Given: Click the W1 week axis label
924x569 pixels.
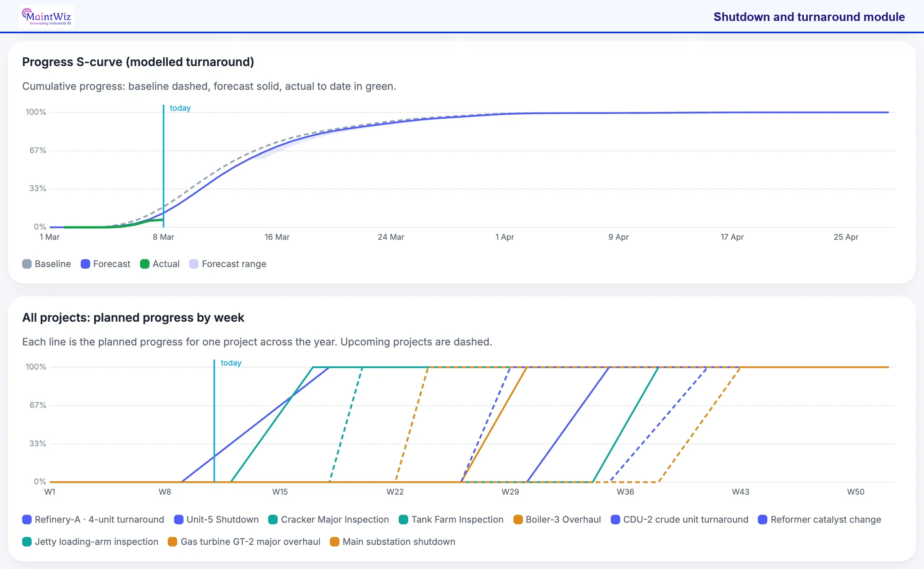Looking at the screenshot, I should (50, 492).
